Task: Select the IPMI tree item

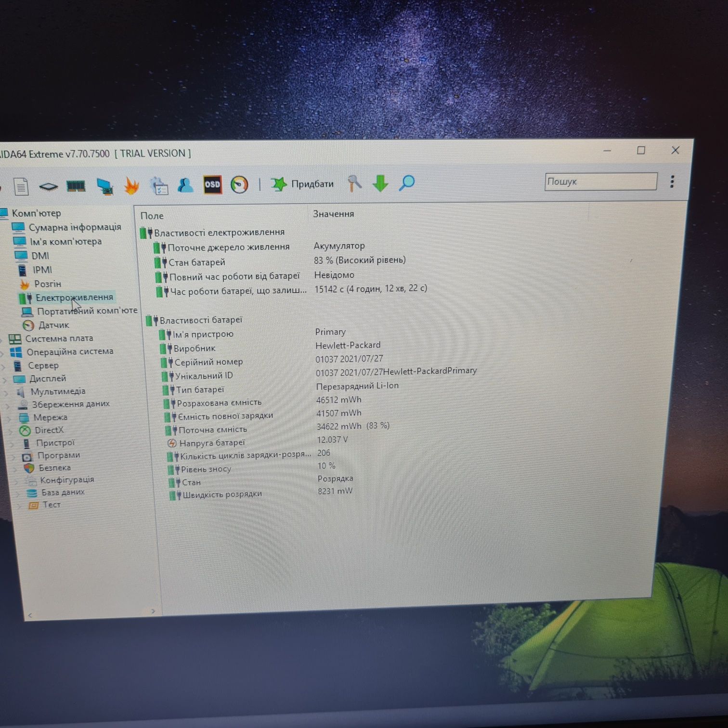Action: coord(35,270)
